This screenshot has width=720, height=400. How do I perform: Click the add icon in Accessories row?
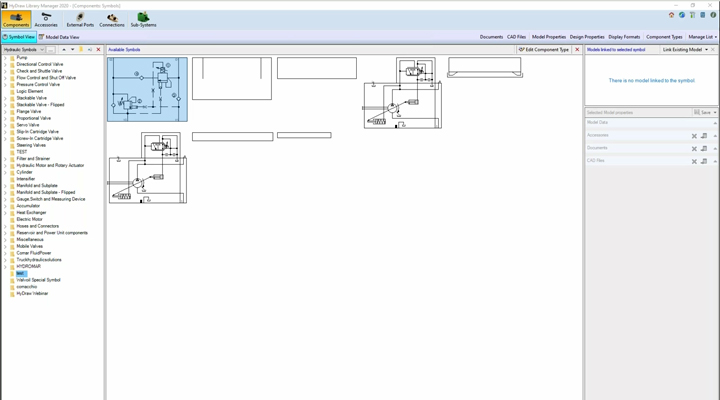704,136
